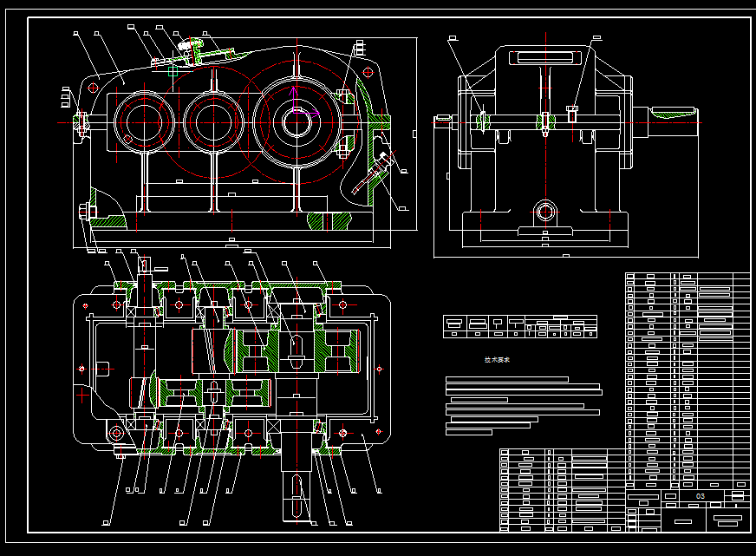The height and width of the screenshot is (556, 756).
Task: Select the gear parameter table above 技术要求
Action: point(520,326)
